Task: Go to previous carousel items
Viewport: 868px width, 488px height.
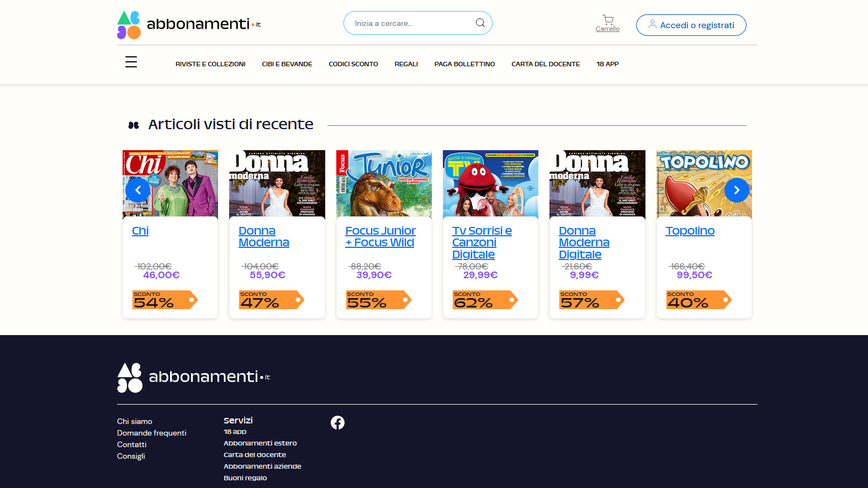Action: [138, 190]
